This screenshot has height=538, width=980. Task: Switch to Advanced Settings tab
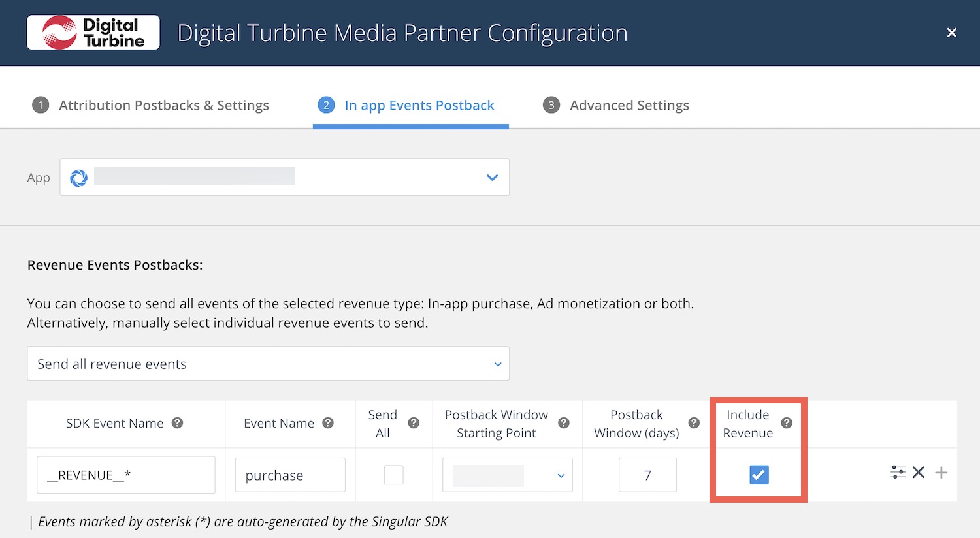point(616,105)
